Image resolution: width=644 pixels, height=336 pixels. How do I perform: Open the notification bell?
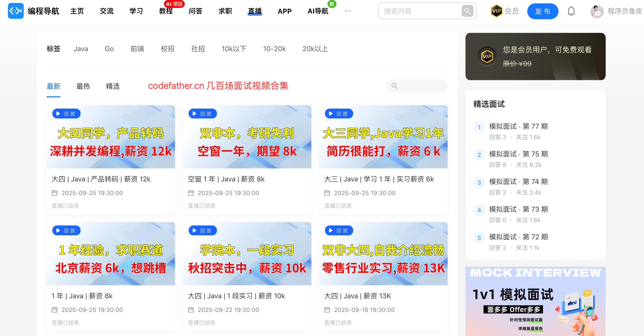pos(571,11)
